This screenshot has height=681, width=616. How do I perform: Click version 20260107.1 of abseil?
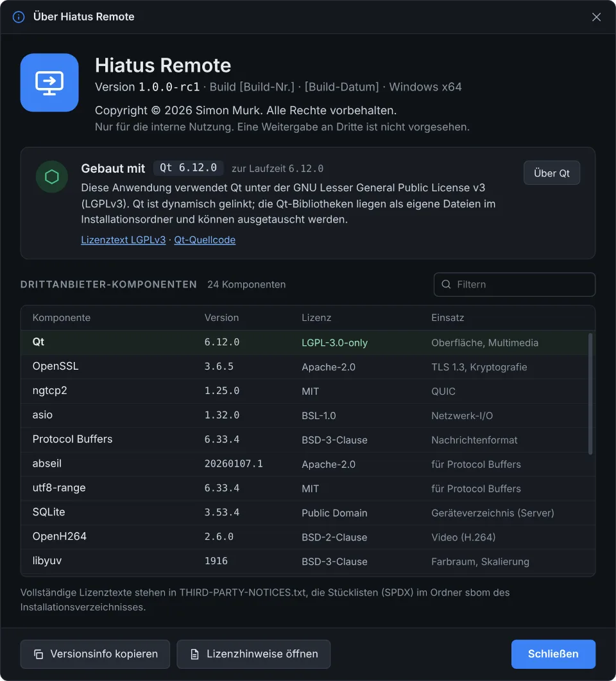[234, 464]
